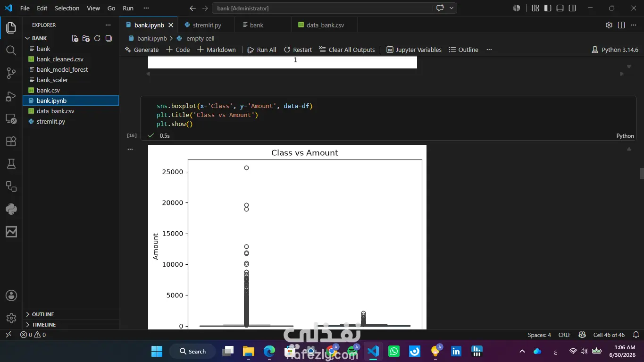Open bank_model_forest file
Viewport: 644px width, 362px height.
tap(71, 69)
